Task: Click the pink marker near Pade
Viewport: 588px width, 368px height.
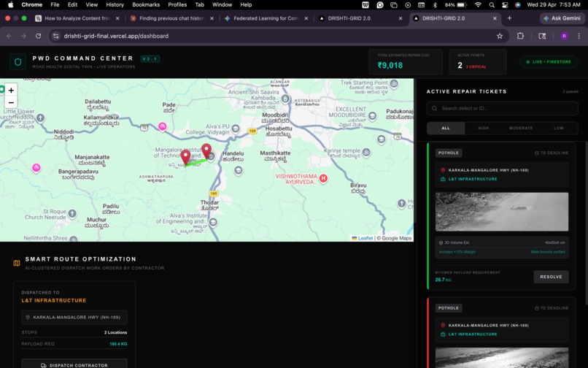Action: 163,126
